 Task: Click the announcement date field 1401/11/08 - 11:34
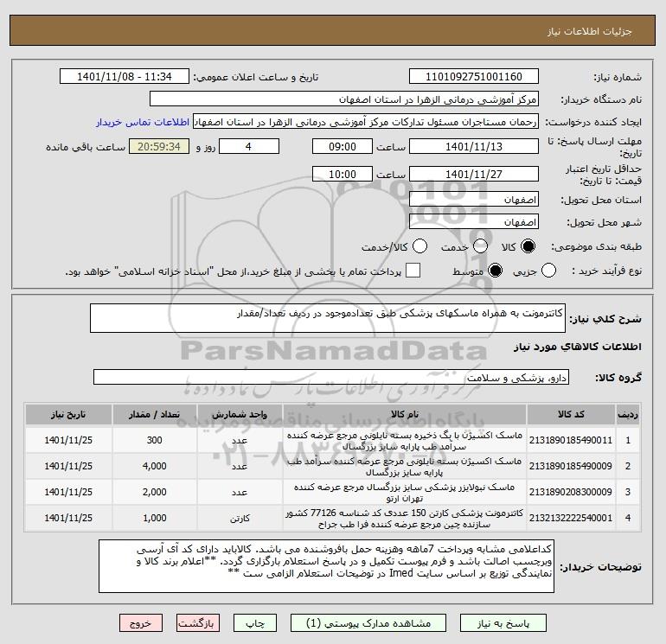click(x=125, y=77)
